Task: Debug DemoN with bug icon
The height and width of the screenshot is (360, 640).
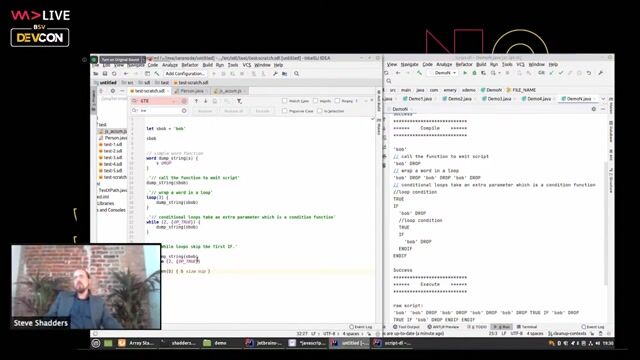Action: [474, 73]
